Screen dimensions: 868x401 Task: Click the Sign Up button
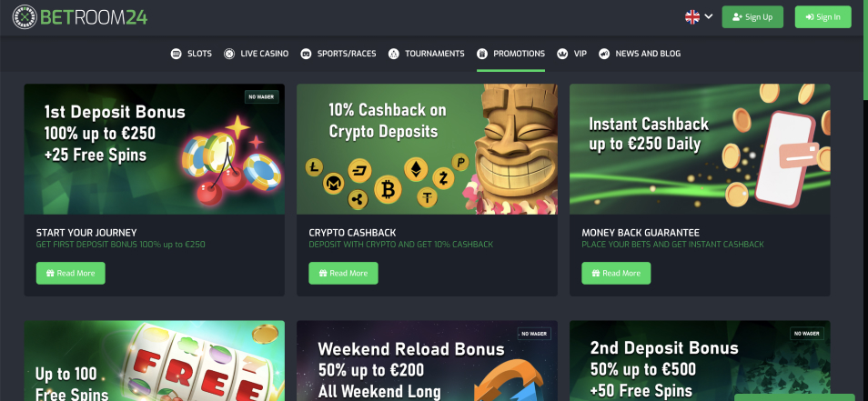tap(752, 17)
